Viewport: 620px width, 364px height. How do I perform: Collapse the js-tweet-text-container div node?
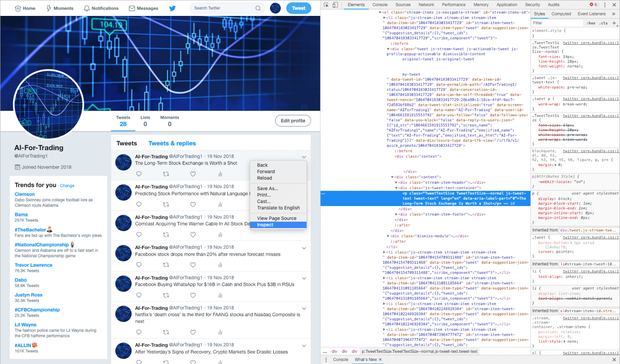pos(397,188)
